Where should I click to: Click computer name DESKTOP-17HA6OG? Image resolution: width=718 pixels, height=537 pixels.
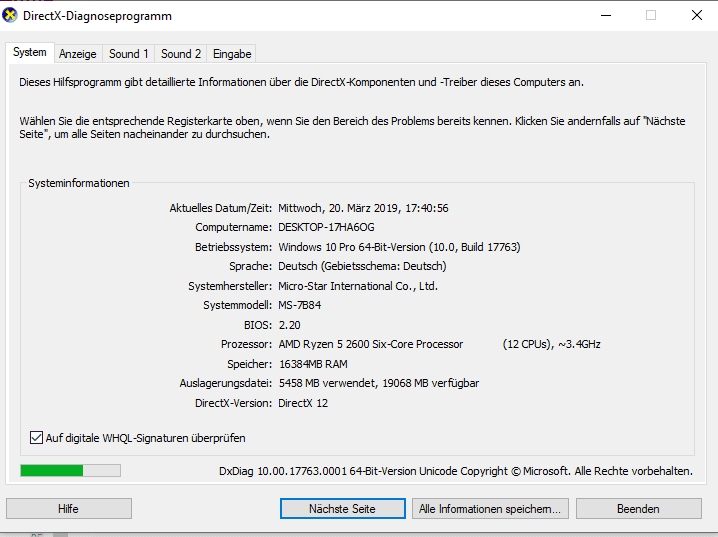(326, 227)
